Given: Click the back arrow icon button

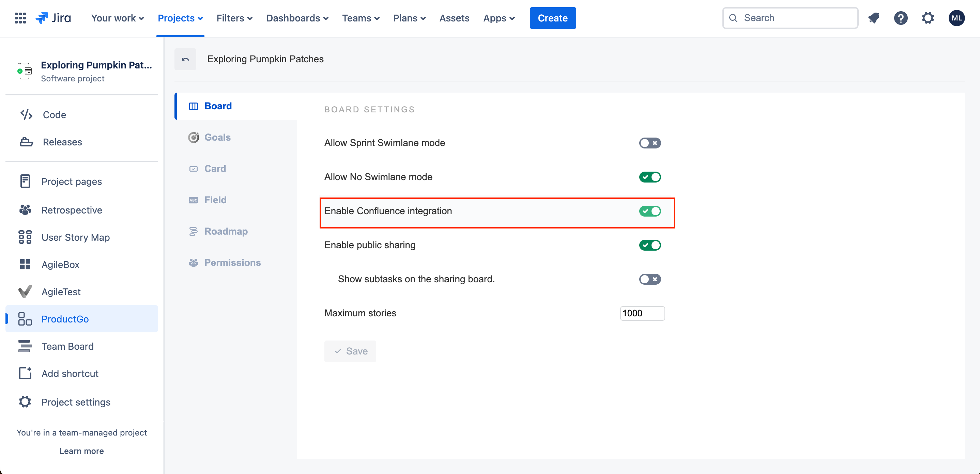Looking at the screenshot, I should [x=185, y=59].
